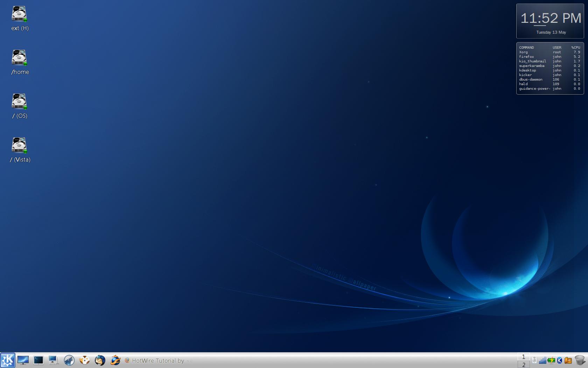
Task: Launch the owl-icon application in the panel
Action: [84, 360]
